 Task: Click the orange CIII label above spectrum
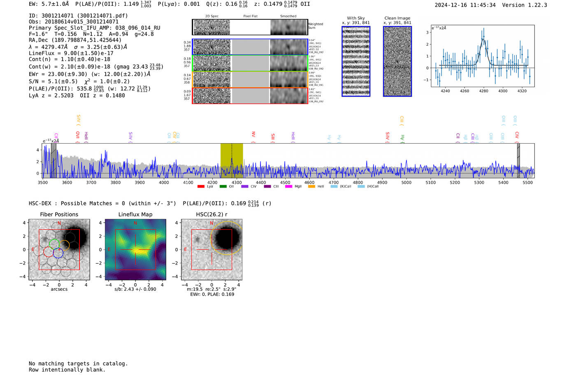(402, 121)
